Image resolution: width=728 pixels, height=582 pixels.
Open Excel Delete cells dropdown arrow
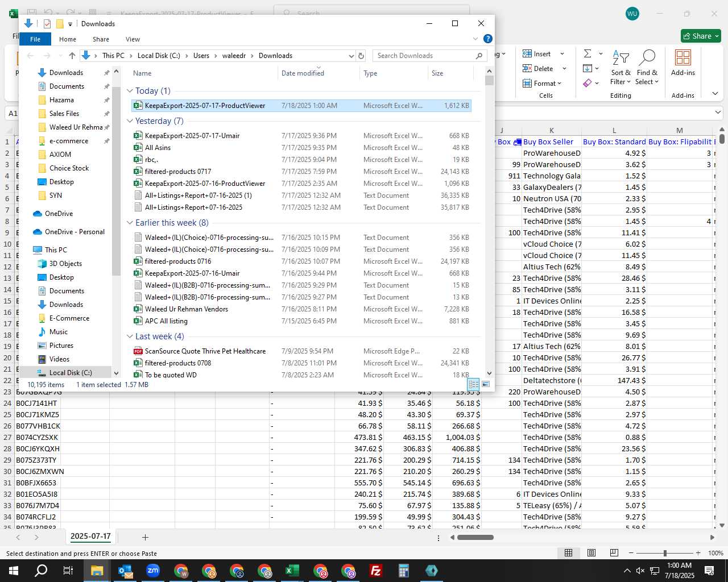click(564, 69)
